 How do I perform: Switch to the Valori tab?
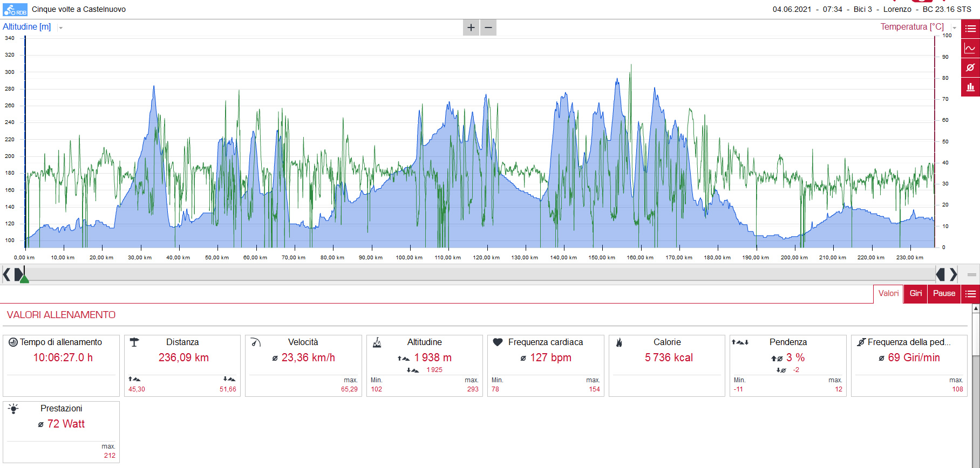(888, 294)
